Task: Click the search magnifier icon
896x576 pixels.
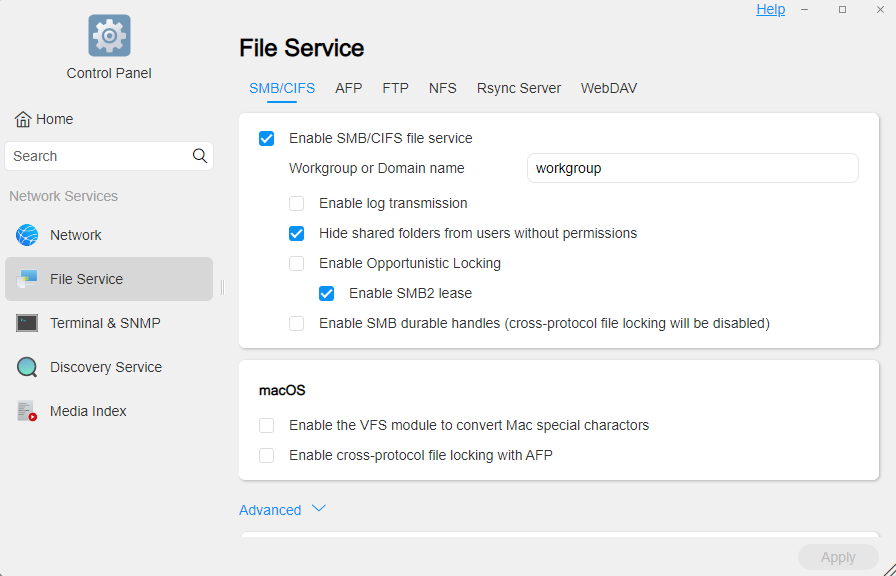Action: coord(200,156)
